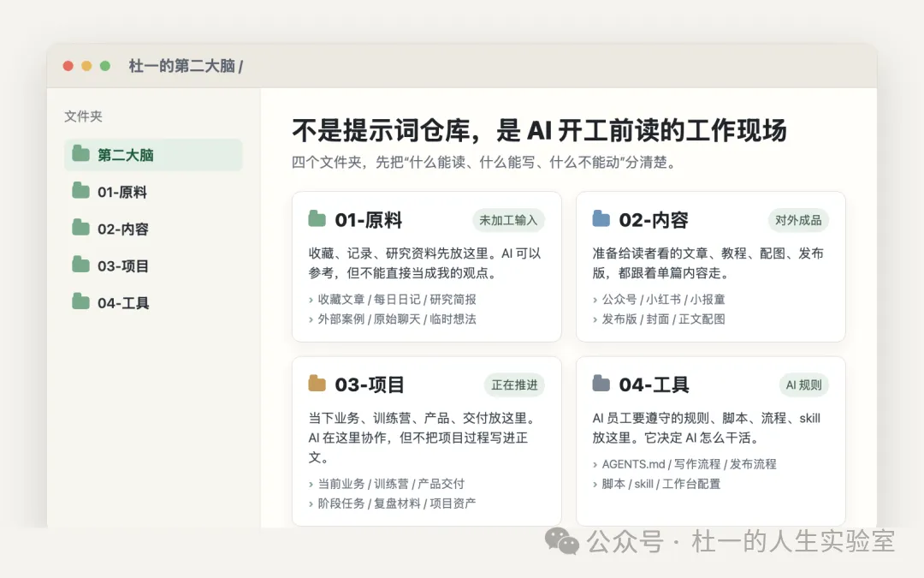This screenshot has height=578, width=924.
Task: Click the orange folder icon on 03-项目 card
Action: [317, 384]
